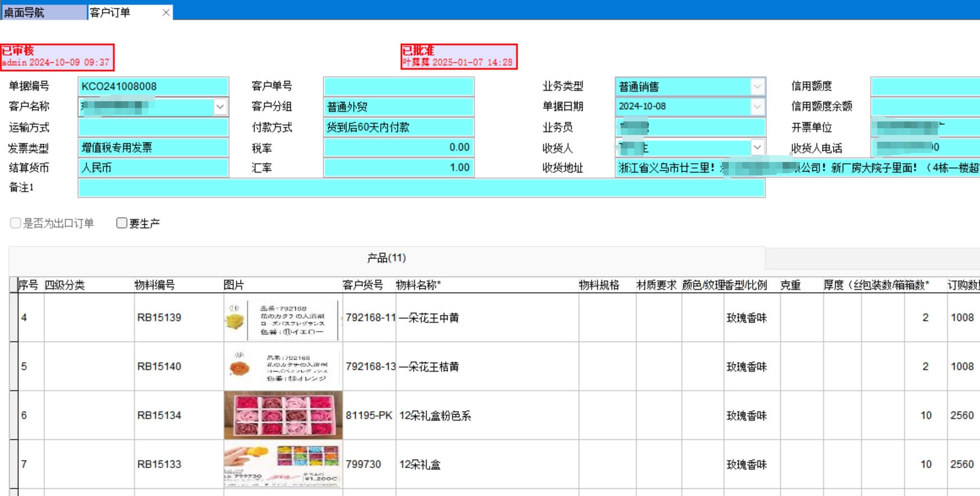Switch to the 桌面导航 tab
Image resolution: width=980 pixels, height=496 pixels.
click(x=44, y=12)
